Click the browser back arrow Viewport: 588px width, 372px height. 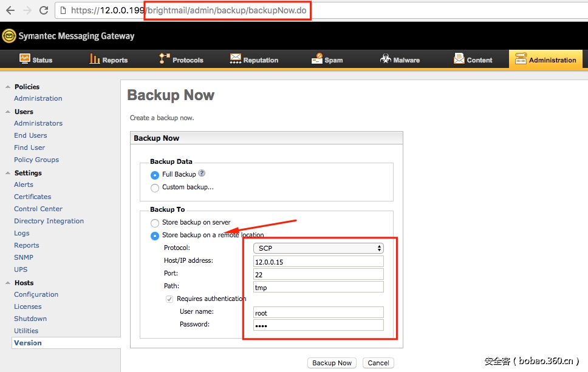[x=10, y=10]
